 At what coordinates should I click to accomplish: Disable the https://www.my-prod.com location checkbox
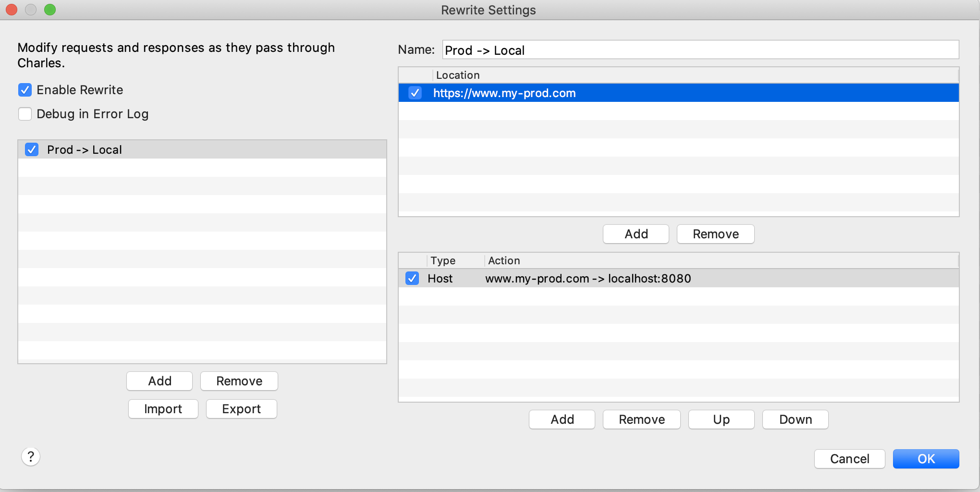(415, 93)
